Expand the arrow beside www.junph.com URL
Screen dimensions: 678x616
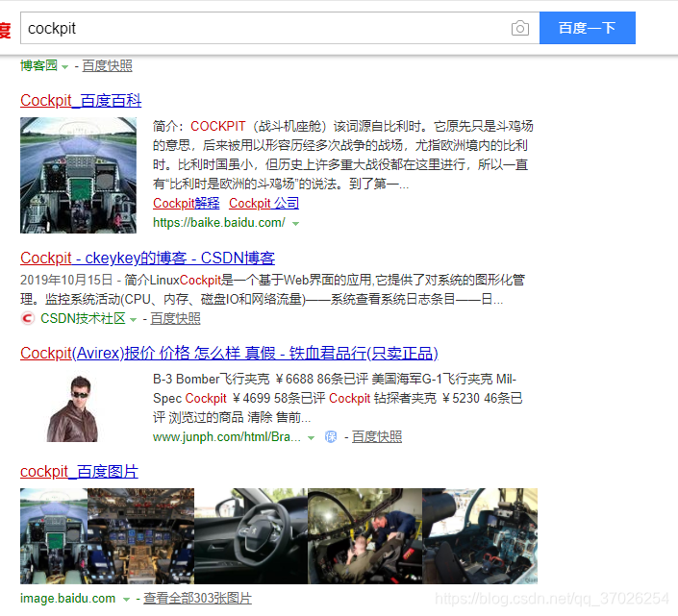311,438
